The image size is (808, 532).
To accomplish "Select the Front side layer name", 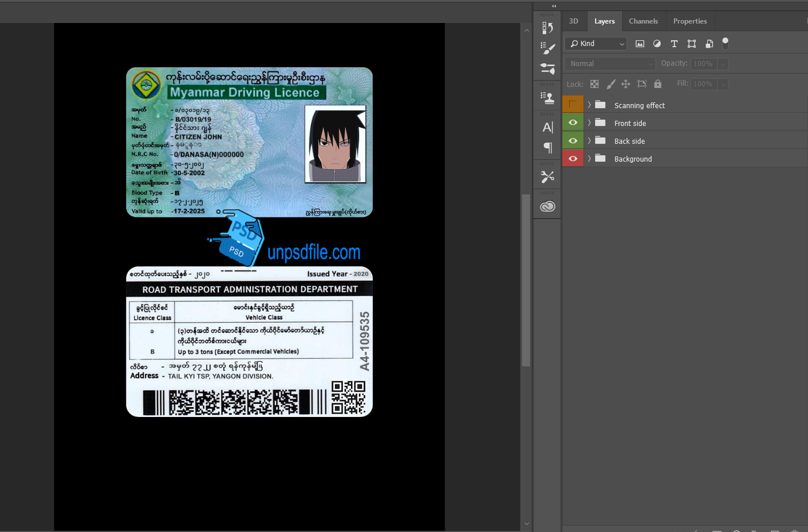I will [630, 123].
